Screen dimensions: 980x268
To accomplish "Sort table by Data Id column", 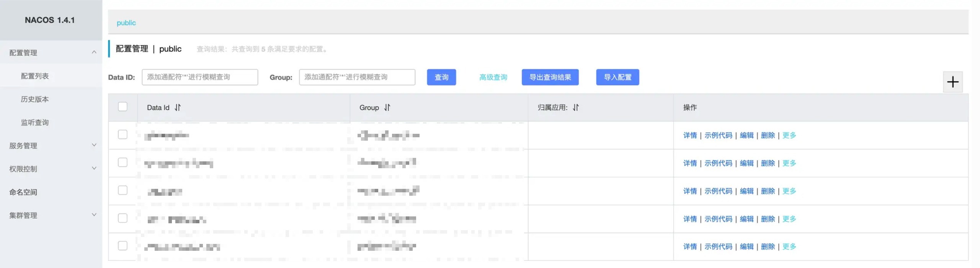I will pos(178,107).
